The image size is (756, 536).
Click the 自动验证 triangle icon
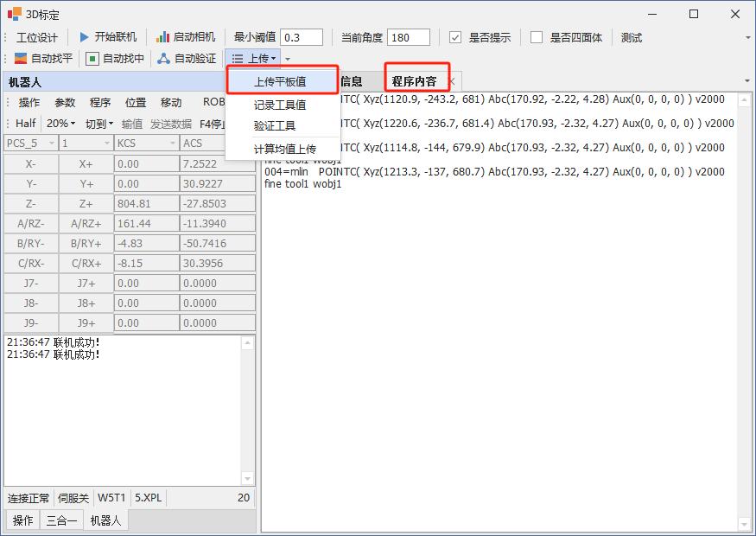coord(163,59)
